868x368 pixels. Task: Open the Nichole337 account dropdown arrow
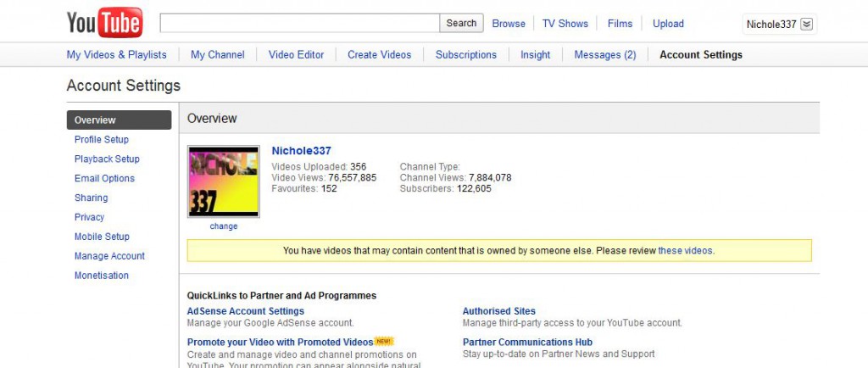[807, 24]
